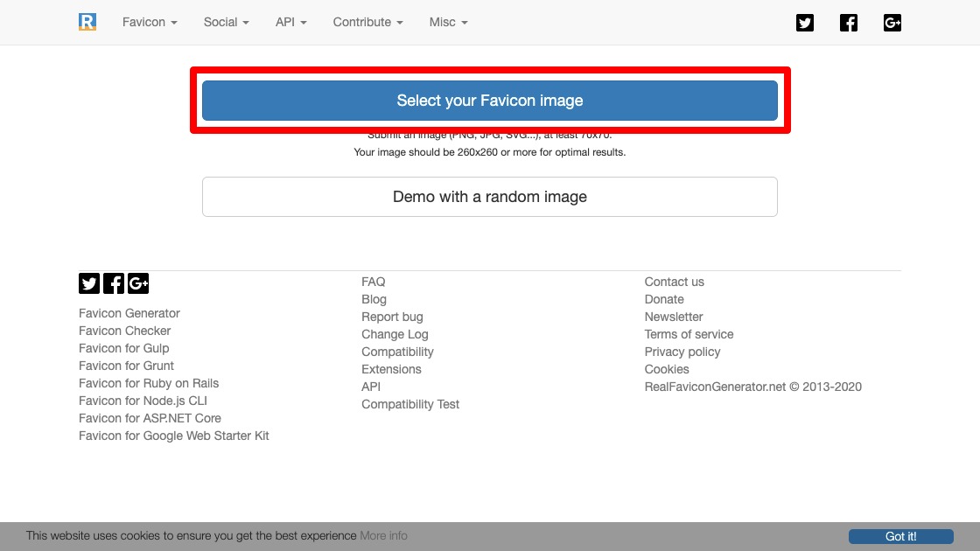The width and height of the screenshot is (980, 551).
Task: Open the Compatibility Test link
Action: pyautogui.click(x=410, y=404)
